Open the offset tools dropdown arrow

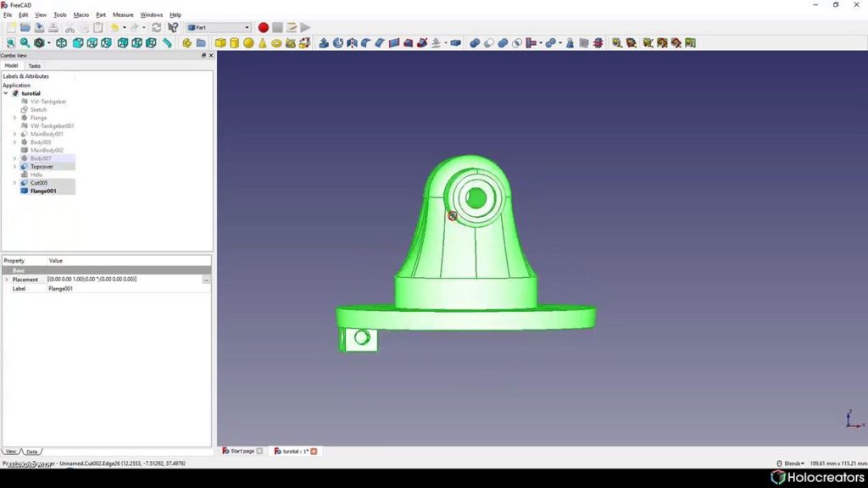pos(446,43)
